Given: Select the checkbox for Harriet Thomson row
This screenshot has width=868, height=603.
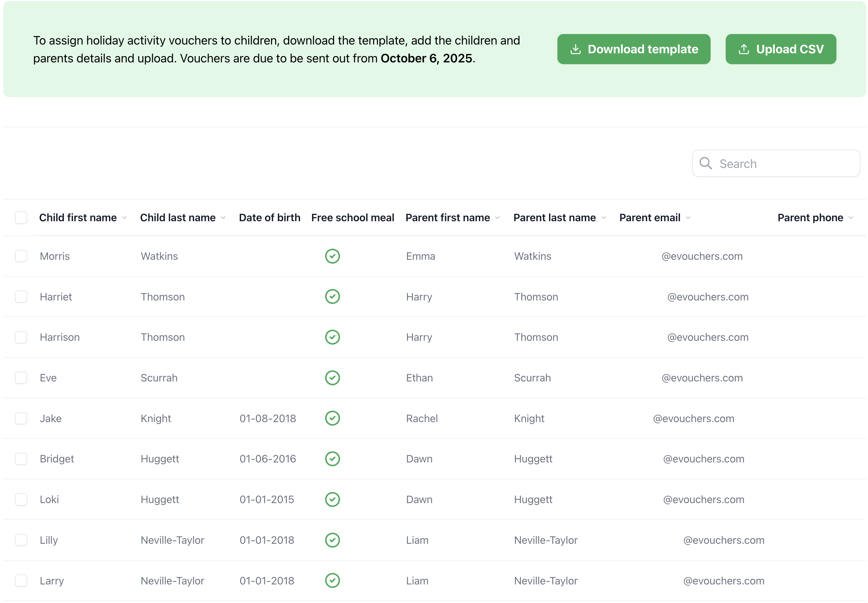Looking at the screenshot, I should (x=21, y=297).
